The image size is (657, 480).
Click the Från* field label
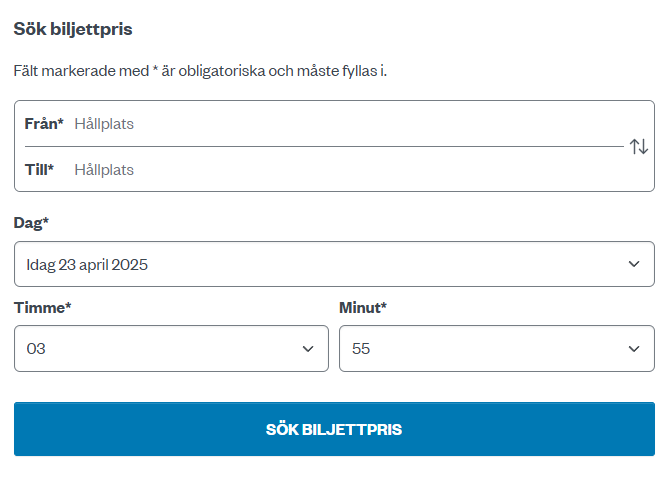coord(44,124)
